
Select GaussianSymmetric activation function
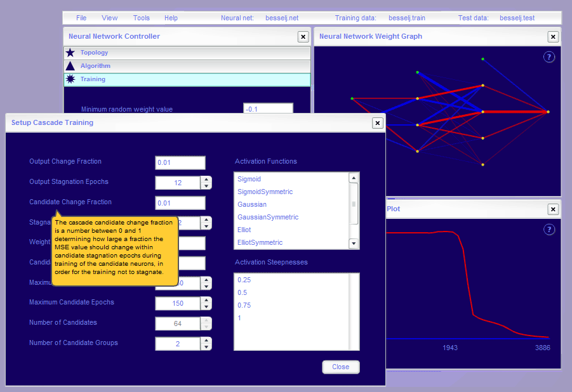pyautogui.click(x=268, y=217)
